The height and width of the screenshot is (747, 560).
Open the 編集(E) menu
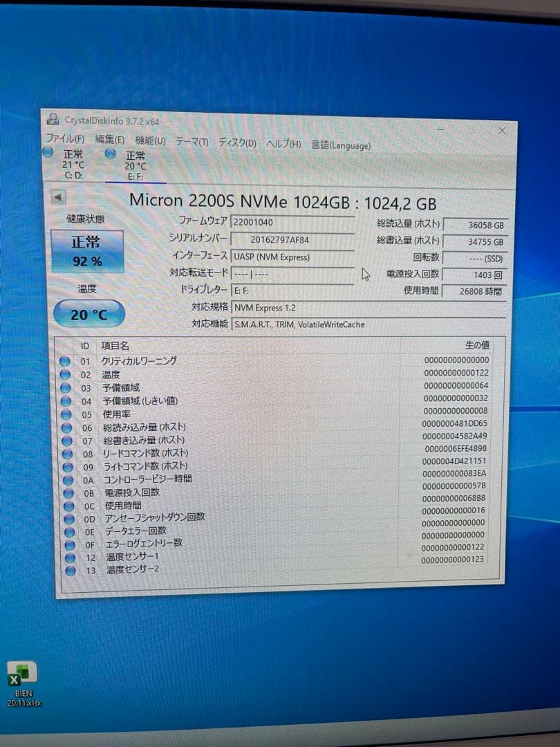[x=109, y=140]
